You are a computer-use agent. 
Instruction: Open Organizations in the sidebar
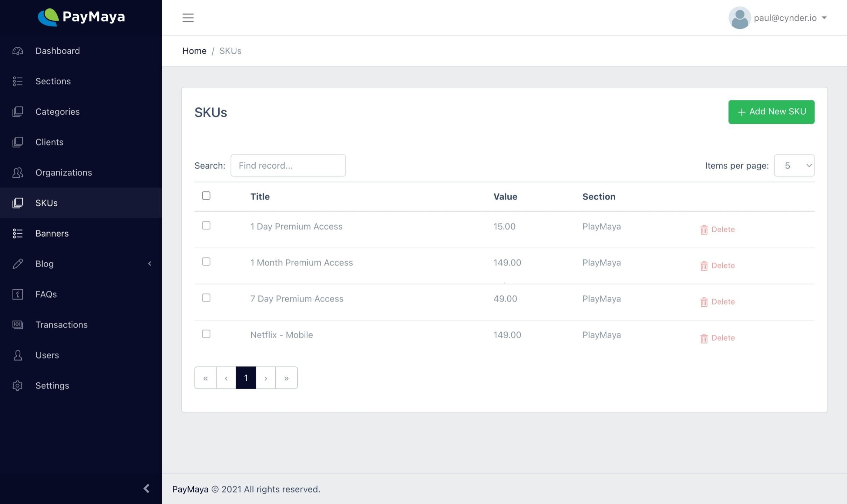[64, 172]
